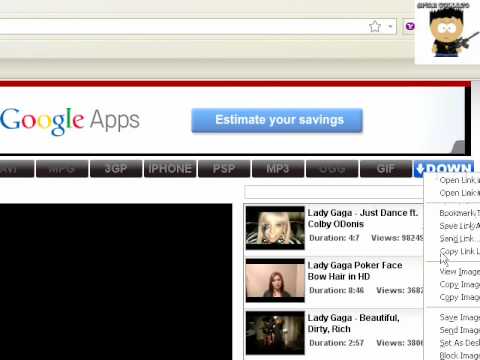480x360 pixels.
Task: Click Duration: 2:57 text under Beautiful, Dirty, Rich
Action: (x=336, y=343)
